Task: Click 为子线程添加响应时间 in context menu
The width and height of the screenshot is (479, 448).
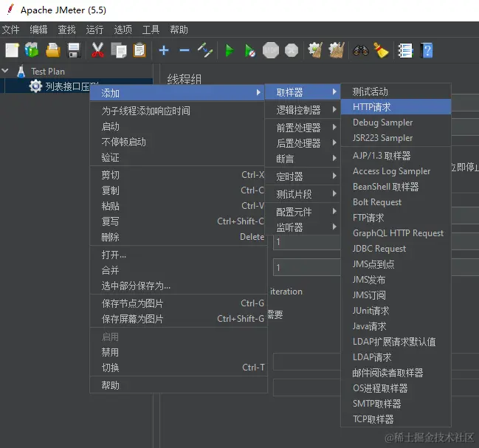Action: (x=177, y=111)
